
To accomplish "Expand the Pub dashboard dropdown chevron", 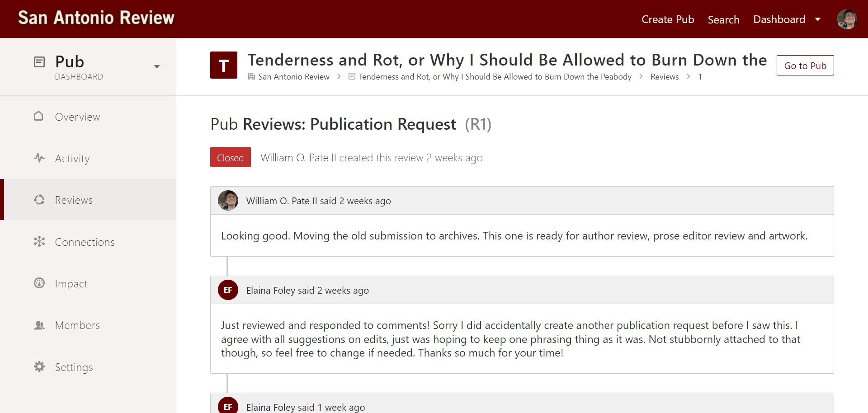I will 157,66.
